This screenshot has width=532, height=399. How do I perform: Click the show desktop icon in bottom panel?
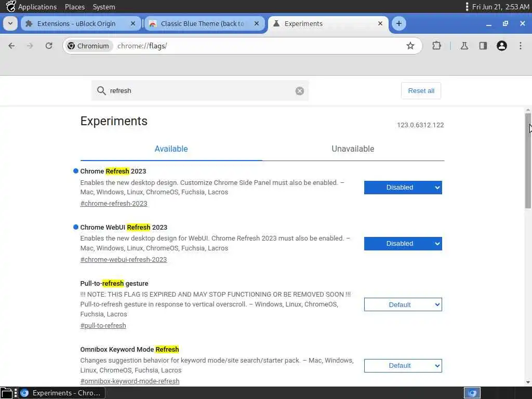click(6, 393)
